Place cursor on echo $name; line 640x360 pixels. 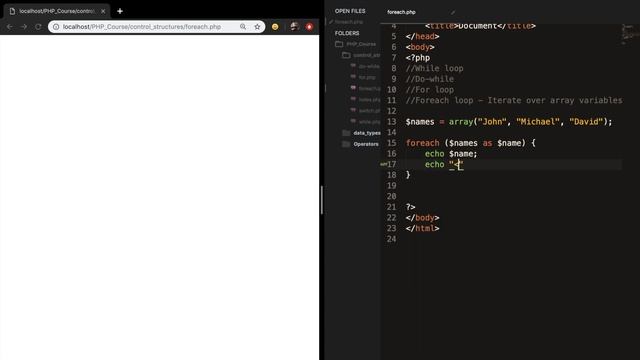[x=451, y=154]
